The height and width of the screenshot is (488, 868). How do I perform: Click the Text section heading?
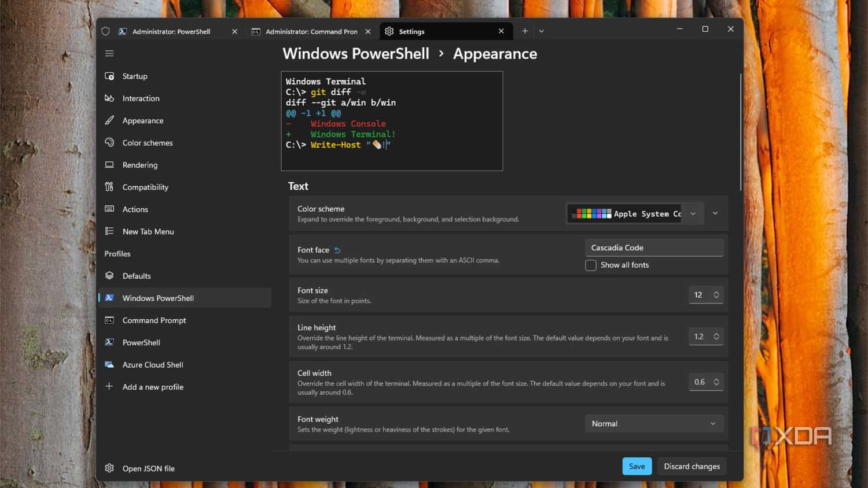(x=298, y=186)
